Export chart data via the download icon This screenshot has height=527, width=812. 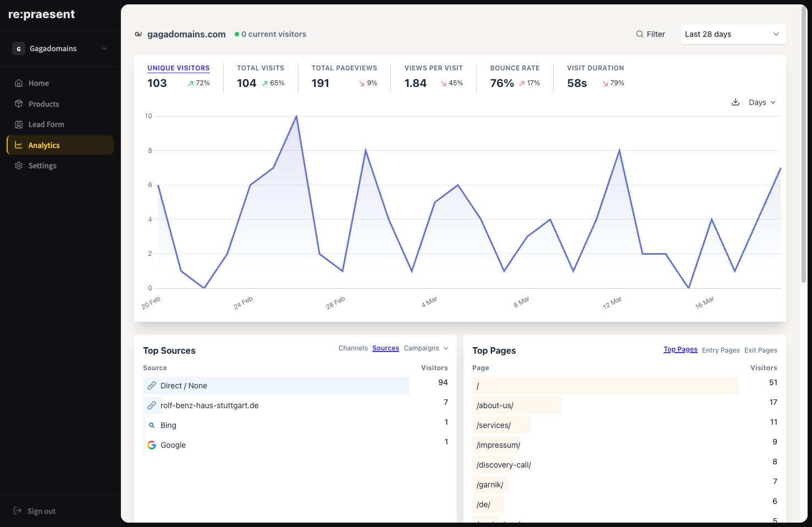736,102
